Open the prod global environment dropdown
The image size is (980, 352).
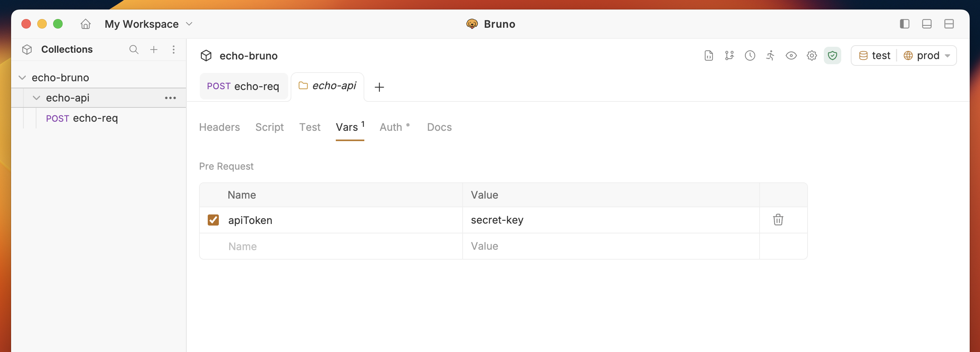[x=926, y=55]
